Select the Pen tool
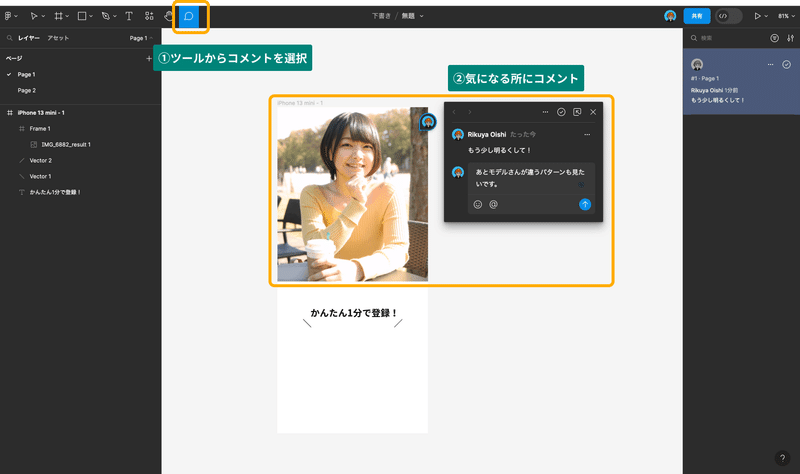Screen dimensions: 800x474 (106, 16)
